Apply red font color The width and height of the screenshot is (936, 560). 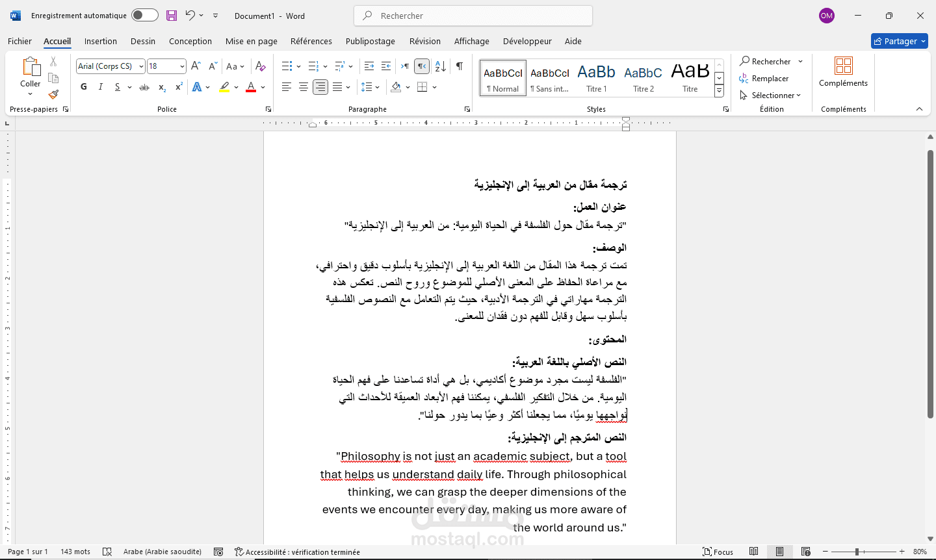[251, 87]
